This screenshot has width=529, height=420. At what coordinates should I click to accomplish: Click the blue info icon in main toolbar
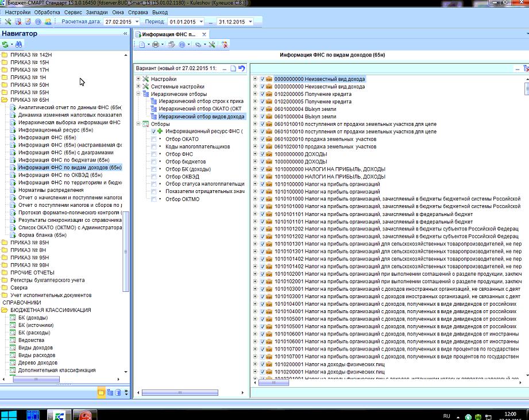tap(37, 22)
